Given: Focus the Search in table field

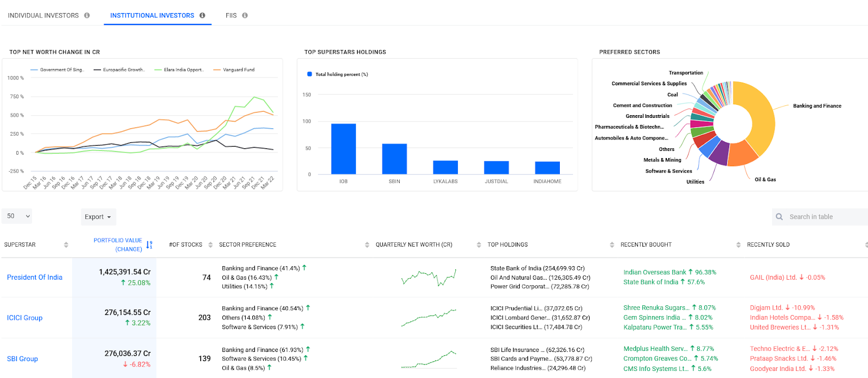Looking at the screenshot, I should [820, 217].
